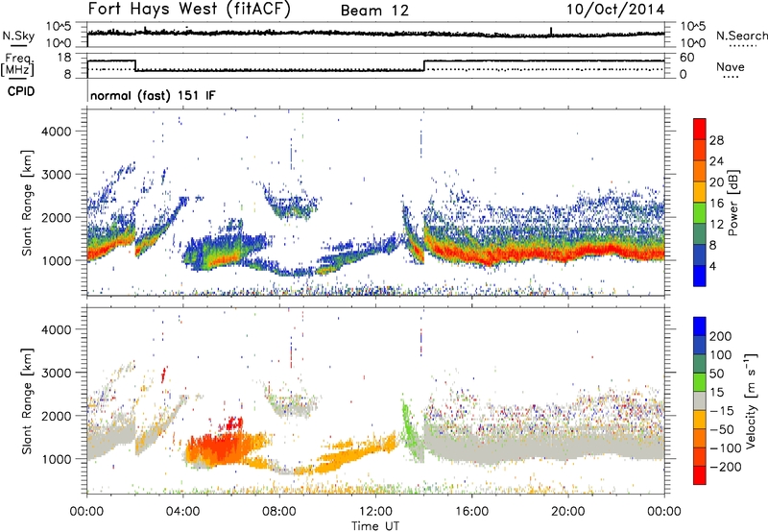Click the '10^5' label on left noise axis
Viewport: 768px width, 532px height.
point(59,27)
